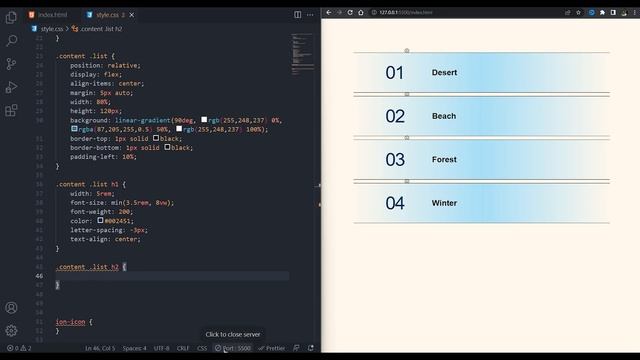Open the Extensions view
Screen dimensions: 640x360
point(11,110)
